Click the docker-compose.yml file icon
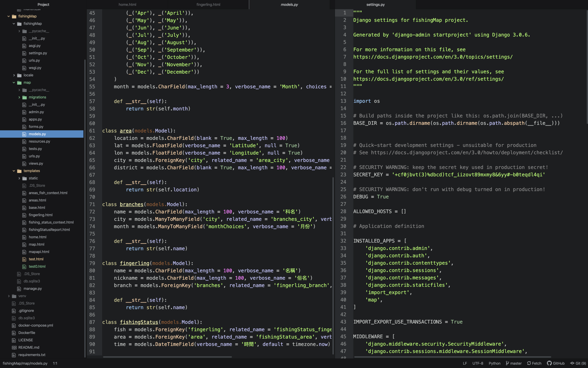 (14, 325)
